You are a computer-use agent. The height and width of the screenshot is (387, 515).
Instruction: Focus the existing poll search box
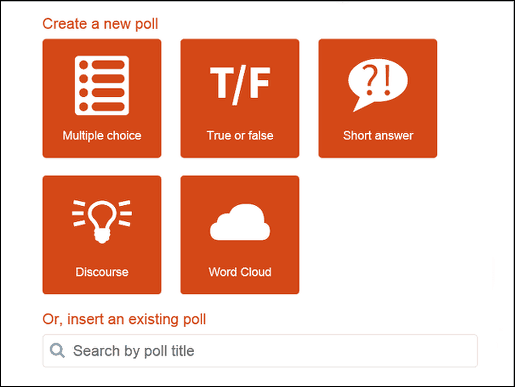click(260, 351)
